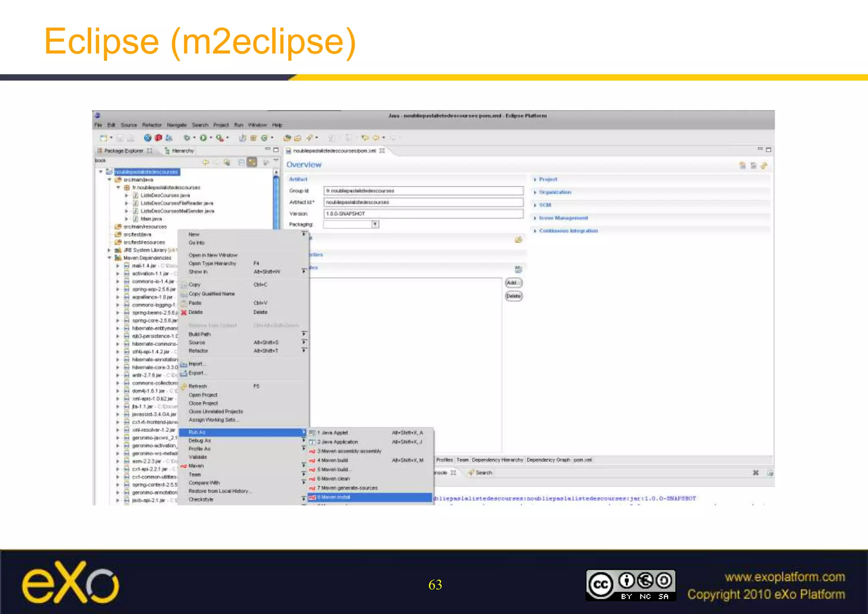868x614 pixels.
Task: Click the Debug bug toolbar icon
Action: tap(186, 138)
